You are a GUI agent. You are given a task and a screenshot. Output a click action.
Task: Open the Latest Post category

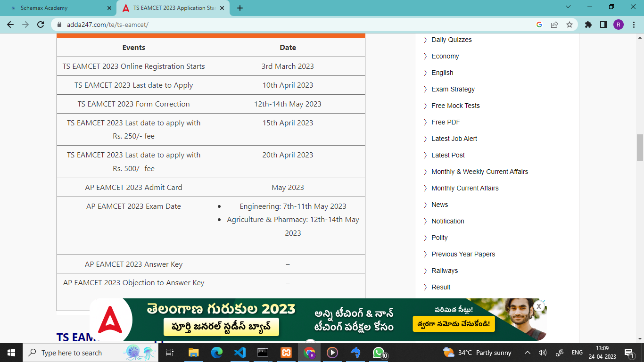click(448, 155)
